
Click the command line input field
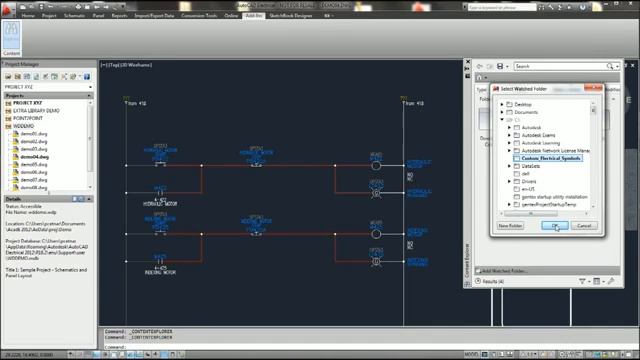pos(367,347)
